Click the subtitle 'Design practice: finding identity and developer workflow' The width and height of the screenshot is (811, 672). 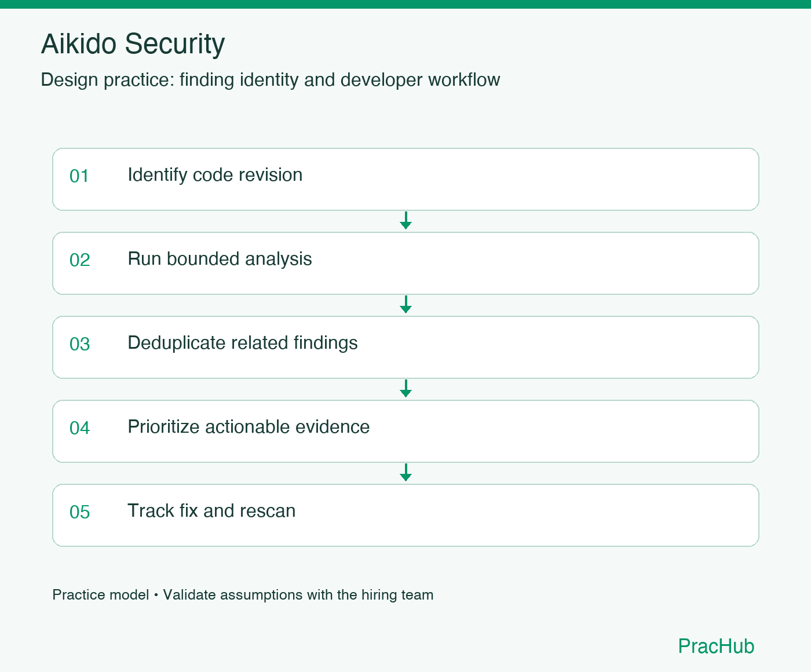click(271, 80)
